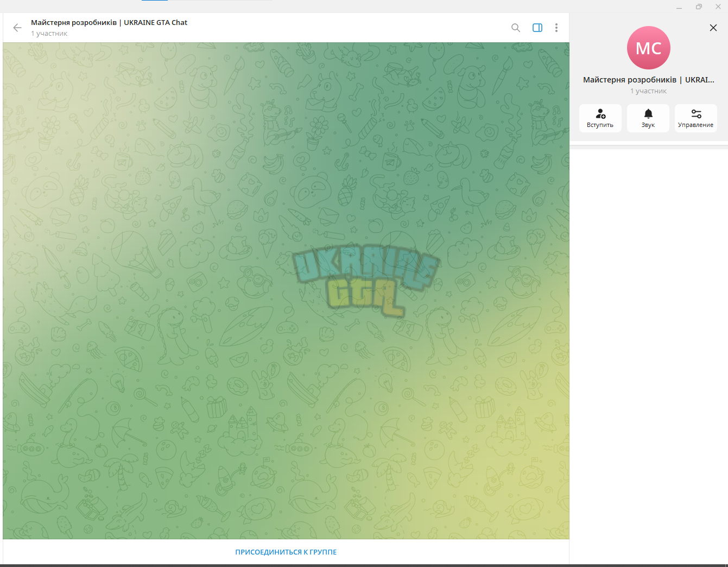This screenshot has height=567, width=728.
Task: Click ПРИСОЕДИНИТЬСЯ К ГРУППЕ link at bottom
Action: (286, 552)
